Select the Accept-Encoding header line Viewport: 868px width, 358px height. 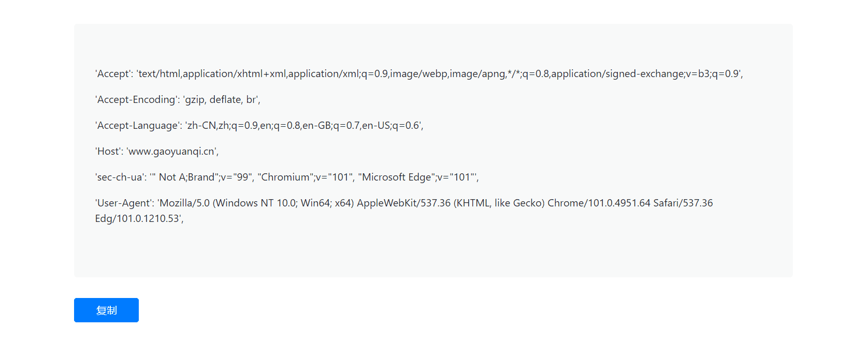coord(176,99)
